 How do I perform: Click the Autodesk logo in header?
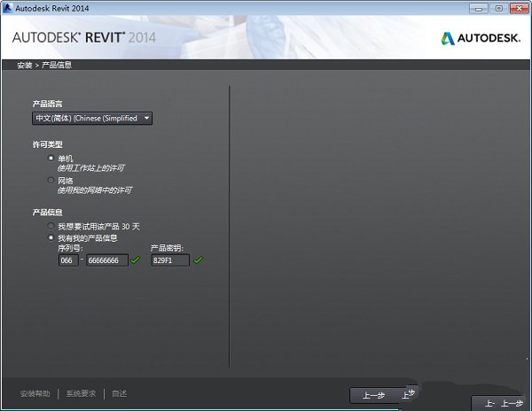(x=481, y=38)
